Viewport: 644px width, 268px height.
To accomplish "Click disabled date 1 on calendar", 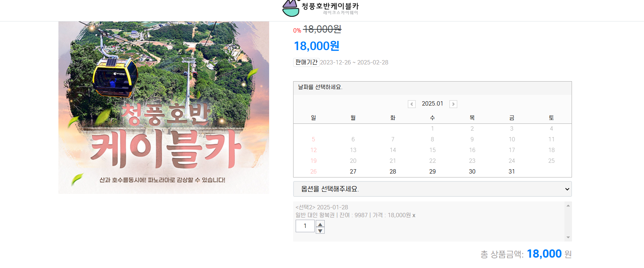I will pos(433,129).
